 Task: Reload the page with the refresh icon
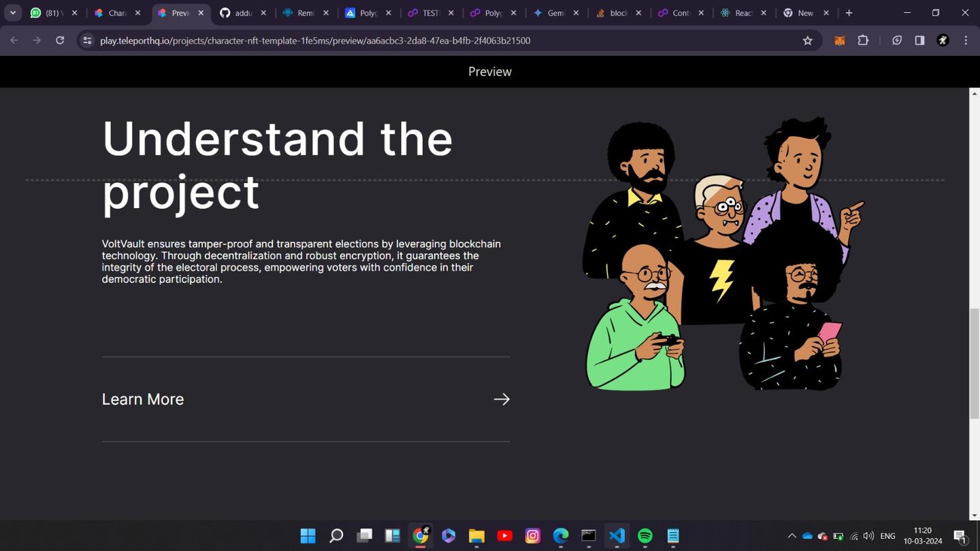pyautogui.click(x=60, y=41)
